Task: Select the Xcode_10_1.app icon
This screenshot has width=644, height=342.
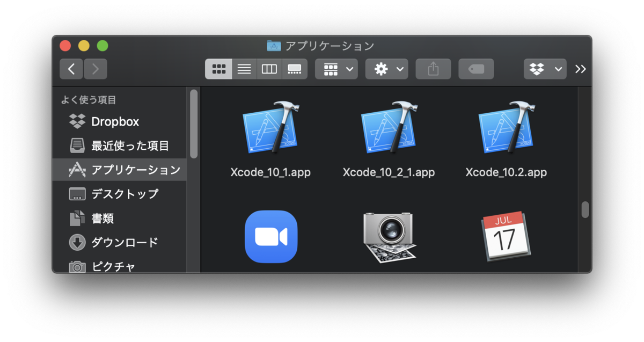Action: [270, 128]
